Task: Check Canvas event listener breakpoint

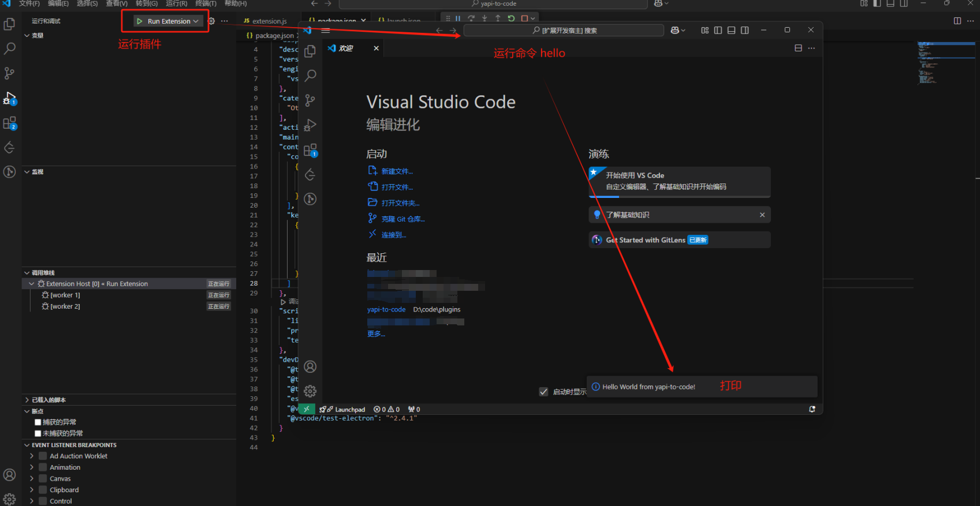Action: point(43,478)
